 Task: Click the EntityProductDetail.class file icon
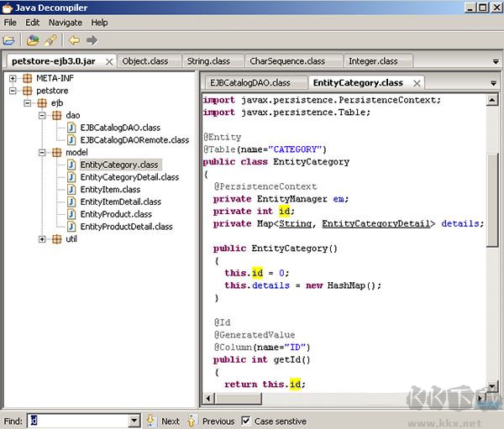[x=71, y=227]
